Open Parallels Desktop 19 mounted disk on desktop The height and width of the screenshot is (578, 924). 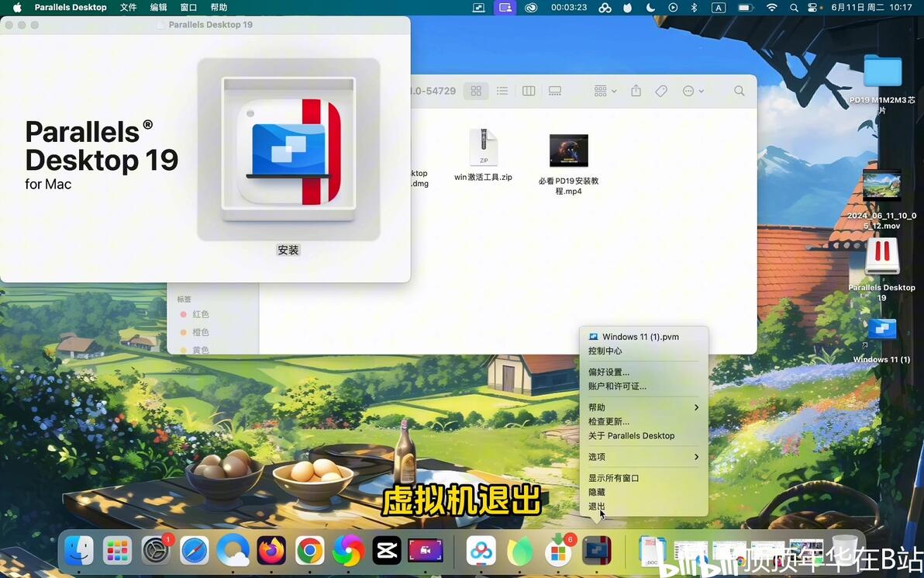(882, 257)
